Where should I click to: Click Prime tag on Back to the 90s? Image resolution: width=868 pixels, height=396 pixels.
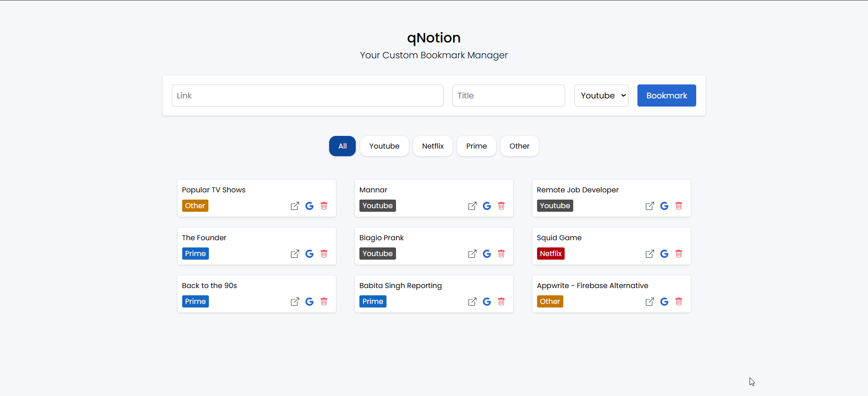pyautogui.click(x=195, y=302)
